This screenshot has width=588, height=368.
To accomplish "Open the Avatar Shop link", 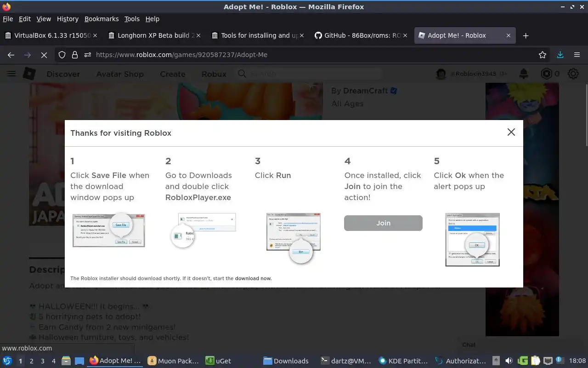I will pyautogui.click(x=120, y=74).
